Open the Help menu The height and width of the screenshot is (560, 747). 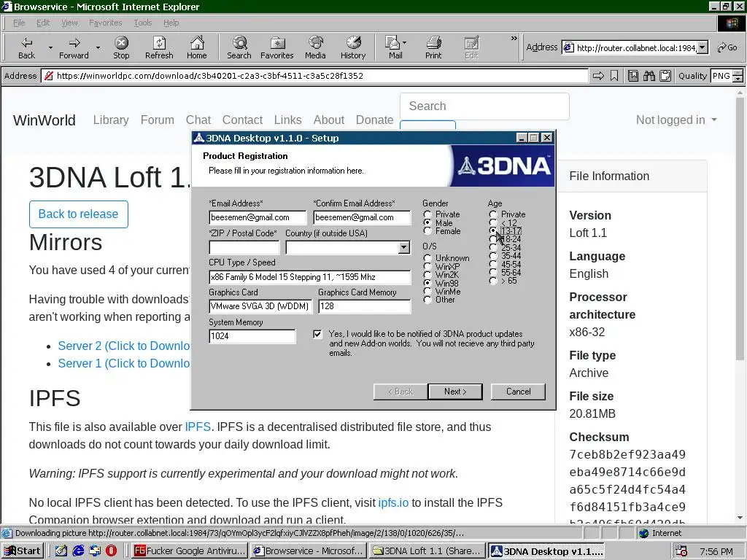point(171,23)
